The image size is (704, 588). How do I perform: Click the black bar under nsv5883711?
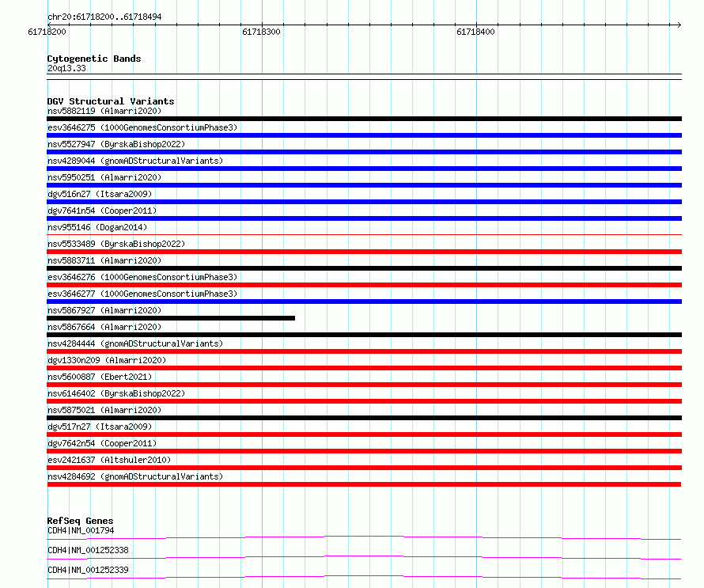364,268
